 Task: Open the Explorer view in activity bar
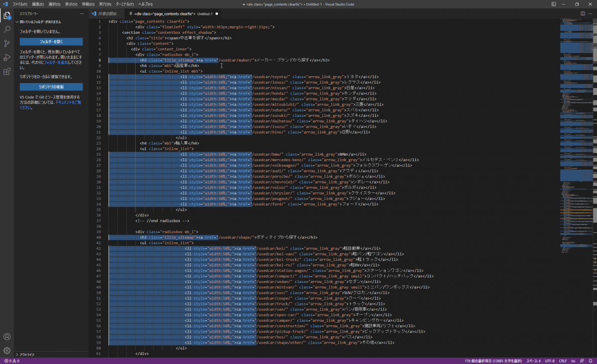pyautogui.click(x=7, y=15)
